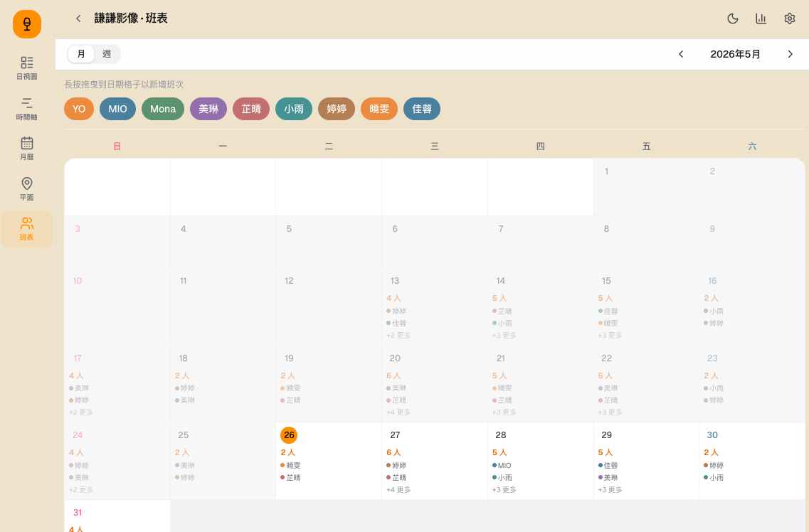809x532 pixels.
Task: Open the date cell 22
Action: click(x=646, y=383)
